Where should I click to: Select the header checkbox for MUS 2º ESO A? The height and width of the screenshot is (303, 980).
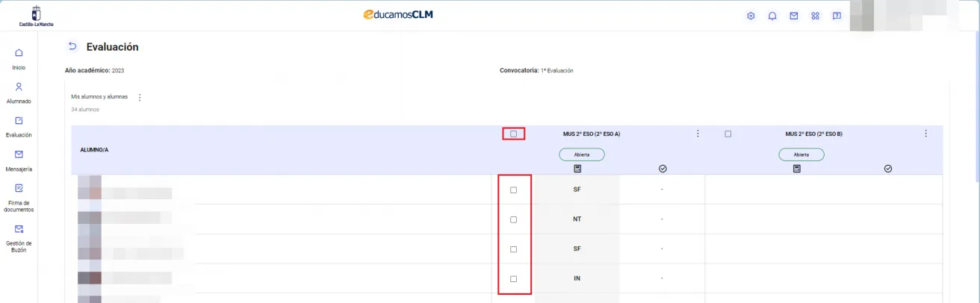click(x=513, y=134)
